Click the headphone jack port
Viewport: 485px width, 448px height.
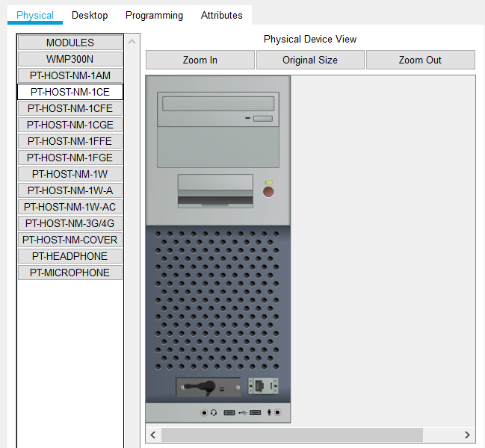tap(204, 412)
